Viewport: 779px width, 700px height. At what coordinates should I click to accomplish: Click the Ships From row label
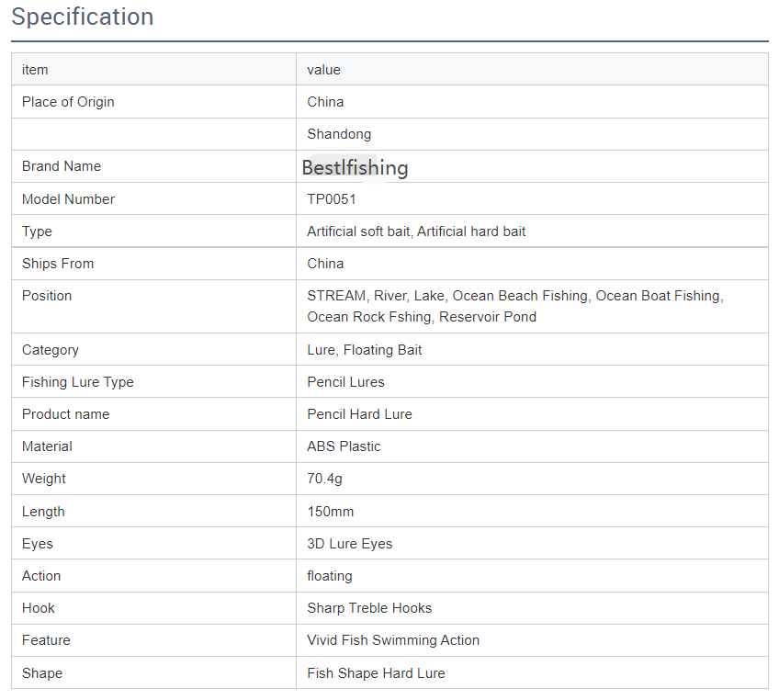click(58, 264)
